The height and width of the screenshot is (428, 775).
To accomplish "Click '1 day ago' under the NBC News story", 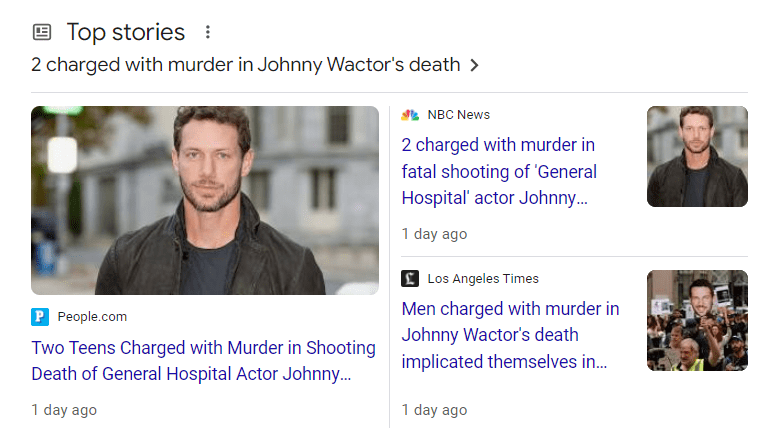I will 434,234.
